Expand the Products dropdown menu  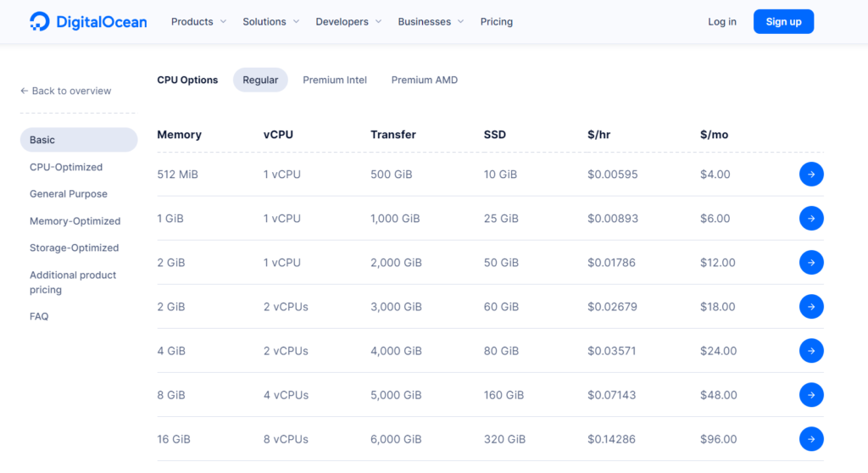point(198,22)
